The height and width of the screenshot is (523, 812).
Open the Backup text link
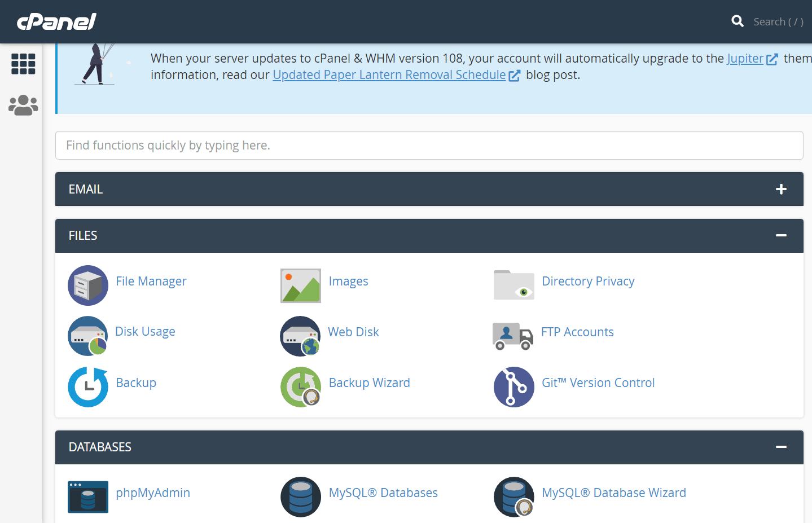(x=136, y=383)
